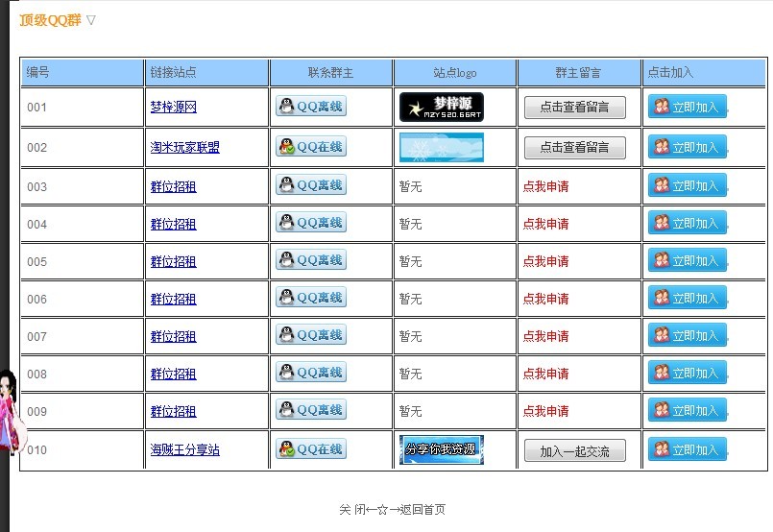The height and width of the screenshot is (532, 773).
Task: Join group 003 via 立即加入
Action: pyautogui.click(x=688, y=185)
